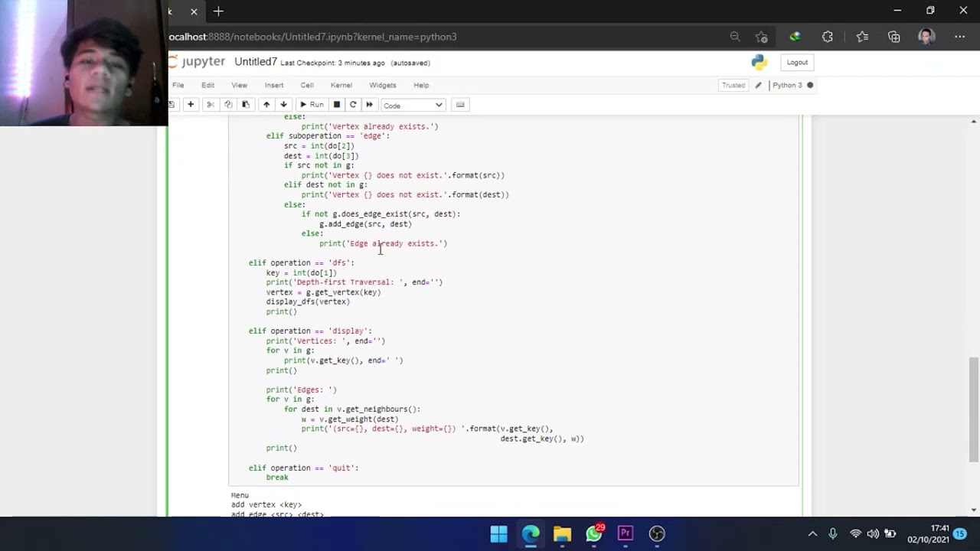Run the current cell
Viewport: 980px width, 551px height.
click(312, 105)
